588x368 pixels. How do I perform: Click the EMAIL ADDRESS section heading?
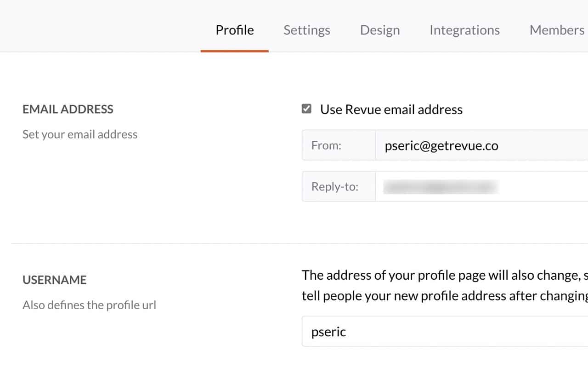(x=68, y=109)
